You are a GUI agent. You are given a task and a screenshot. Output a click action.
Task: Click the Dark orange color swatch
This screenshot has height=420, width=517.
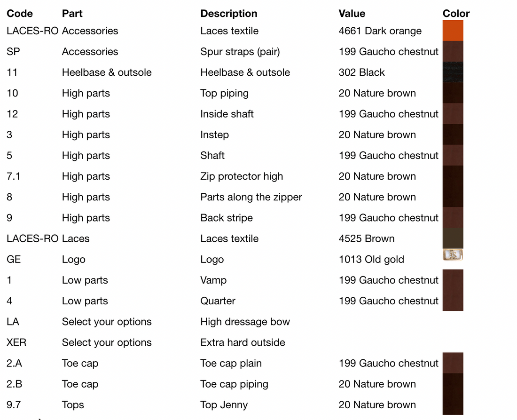tap(453, 31)
